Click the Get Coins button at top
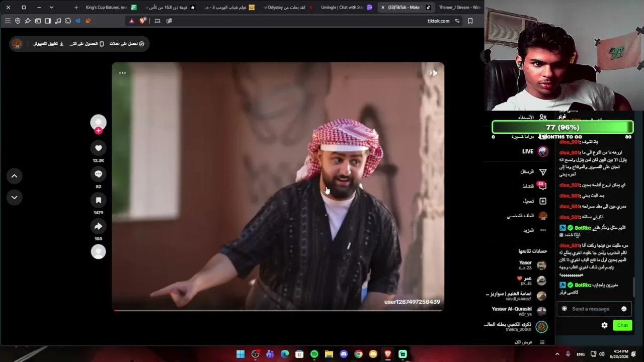 point(127,44)
